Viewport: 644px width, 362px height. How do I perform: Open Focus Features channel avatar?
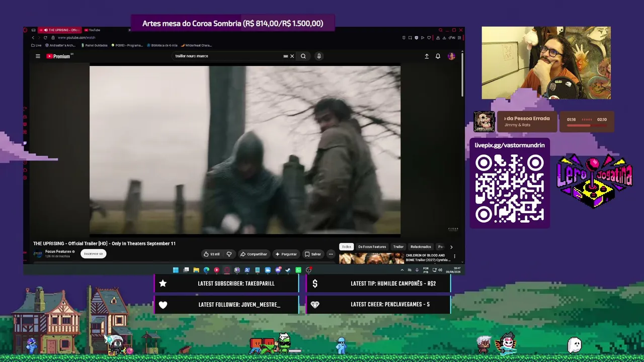point(38,254)
